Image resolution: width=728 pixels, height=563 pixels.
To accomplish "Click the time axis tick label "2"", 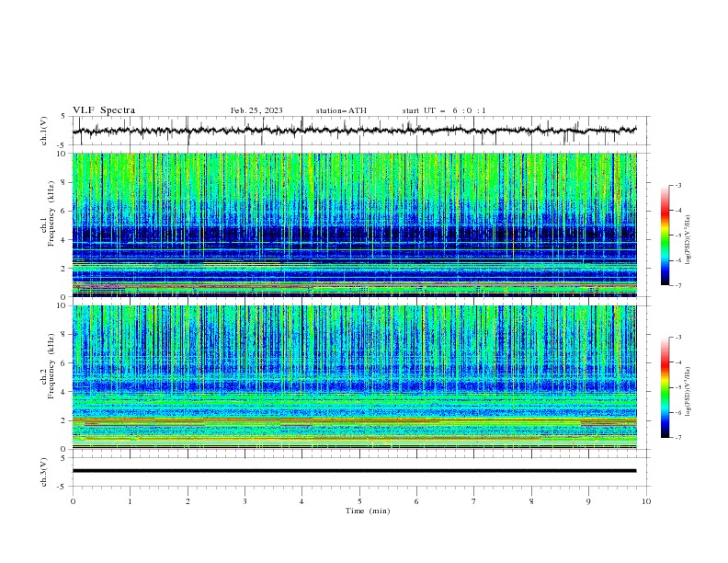I will click(188, 501).
